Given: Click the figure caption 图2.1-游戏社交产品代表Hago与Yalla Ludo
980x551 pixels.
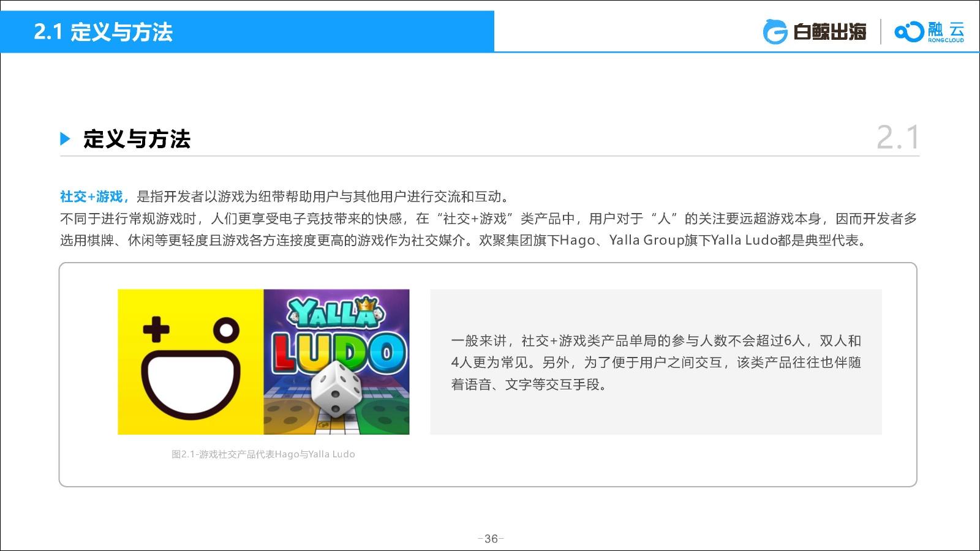Looking at the screenshot, I should 263,454.
